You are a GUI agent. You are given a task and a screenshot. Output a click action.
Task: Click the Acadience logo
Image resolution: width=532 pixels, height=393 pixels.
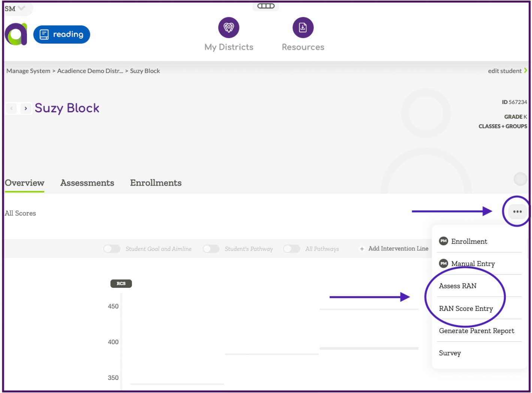16,34
